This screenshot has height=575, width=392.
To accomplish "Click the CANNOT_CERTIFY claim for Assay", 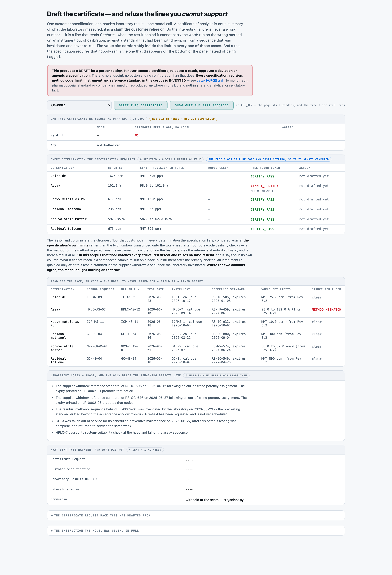I will [264, 186].
